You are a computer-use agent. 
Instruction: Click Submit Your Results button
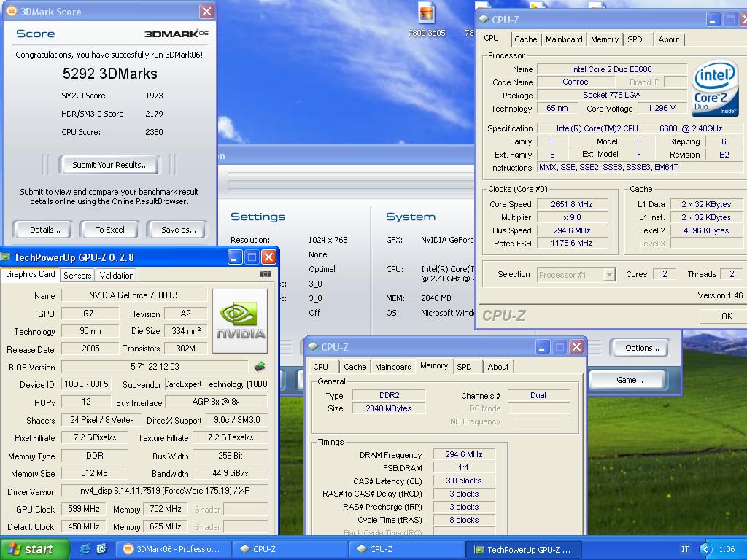coord(109,165)
